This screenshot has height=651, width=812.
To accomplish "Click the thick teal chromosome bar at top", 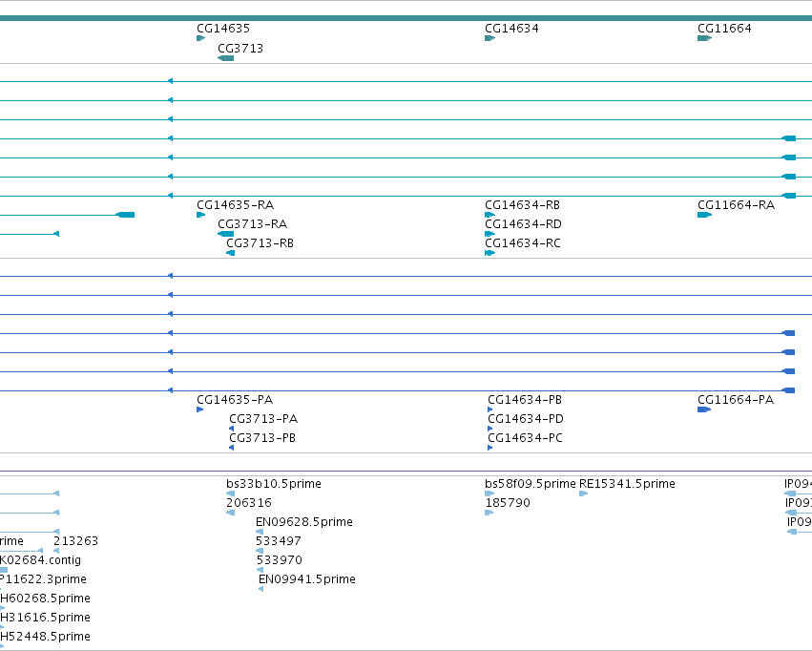I will pyautogui.click(x=406, y=18).
